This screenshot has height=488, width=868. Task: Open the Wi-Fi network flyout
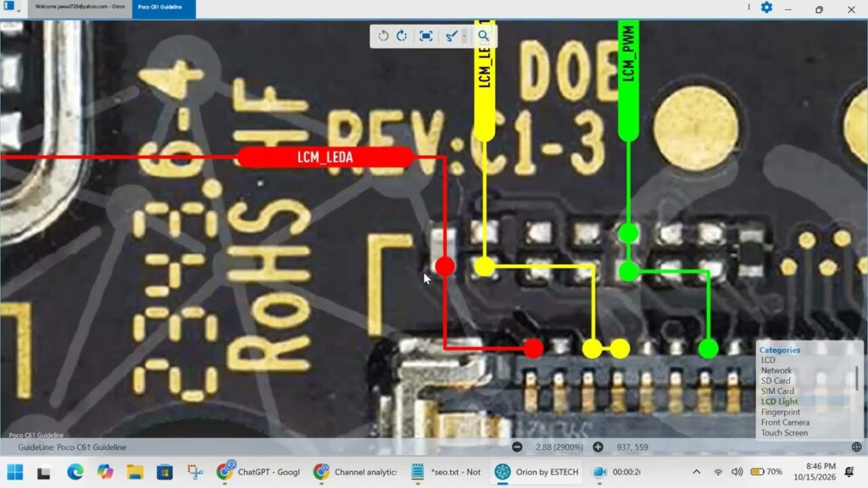pos(718,472)
